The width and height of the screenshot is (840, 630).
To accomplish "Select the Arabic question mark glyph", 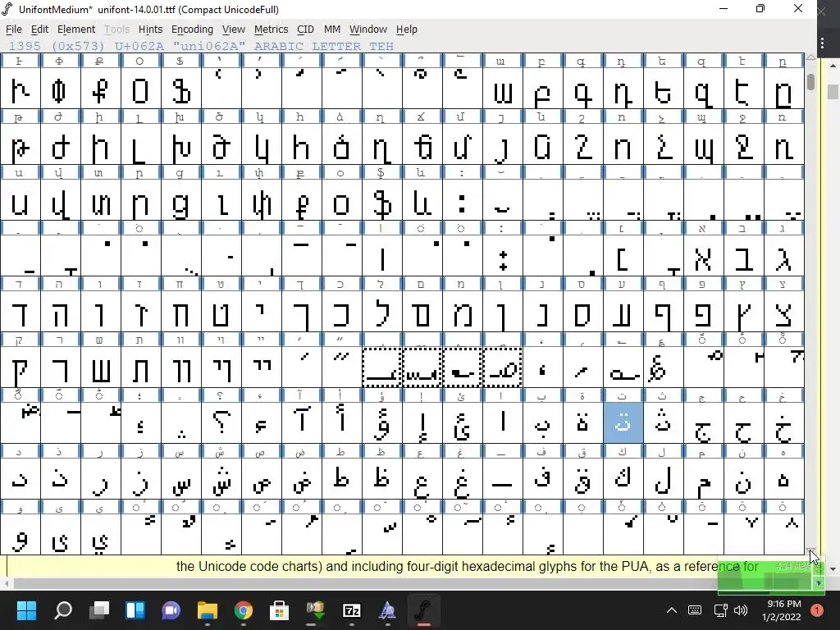I will (221, 423).
